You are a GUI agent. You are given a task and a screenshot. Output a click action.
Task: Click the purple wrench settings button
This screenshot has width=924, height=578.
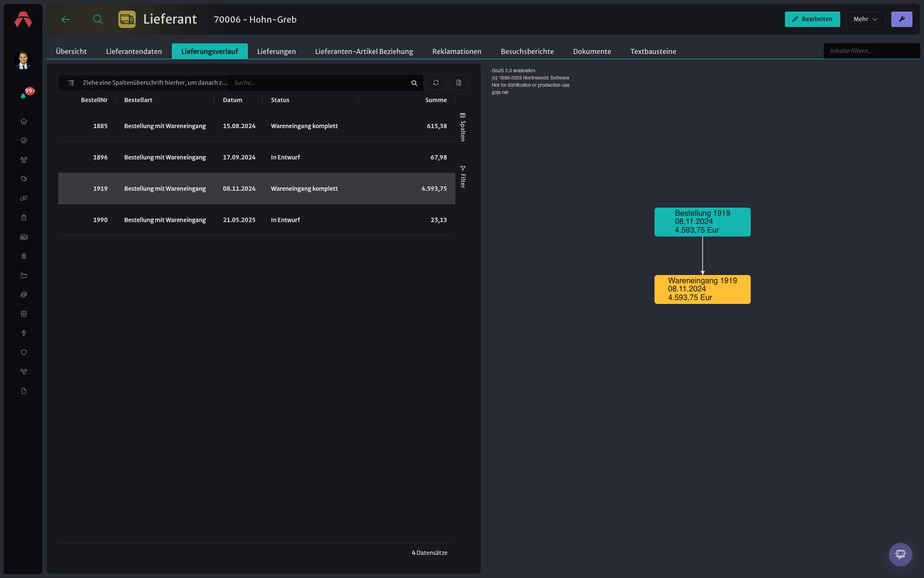902,19
